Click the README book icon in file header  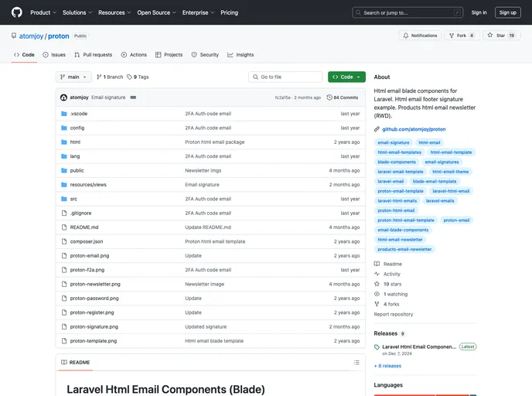click(63, 363)
